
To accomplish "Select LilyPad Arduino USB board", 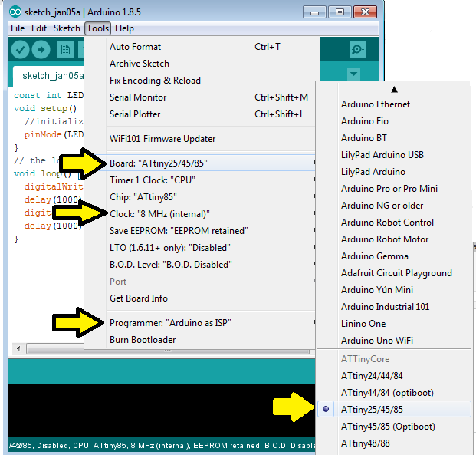I will [394, 155].
